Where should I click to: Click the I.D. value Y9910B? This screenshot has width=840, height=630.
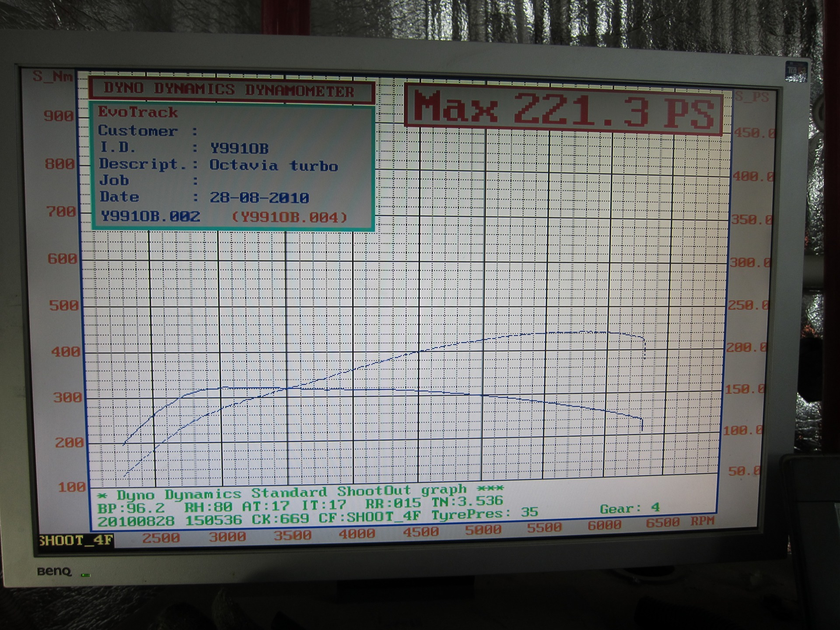(239, 149)
